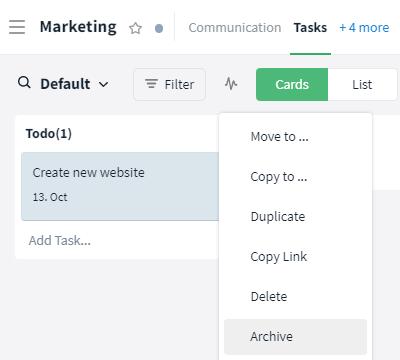Switch to Cards view
400x360 pixels.
click(x=292, y=85)
